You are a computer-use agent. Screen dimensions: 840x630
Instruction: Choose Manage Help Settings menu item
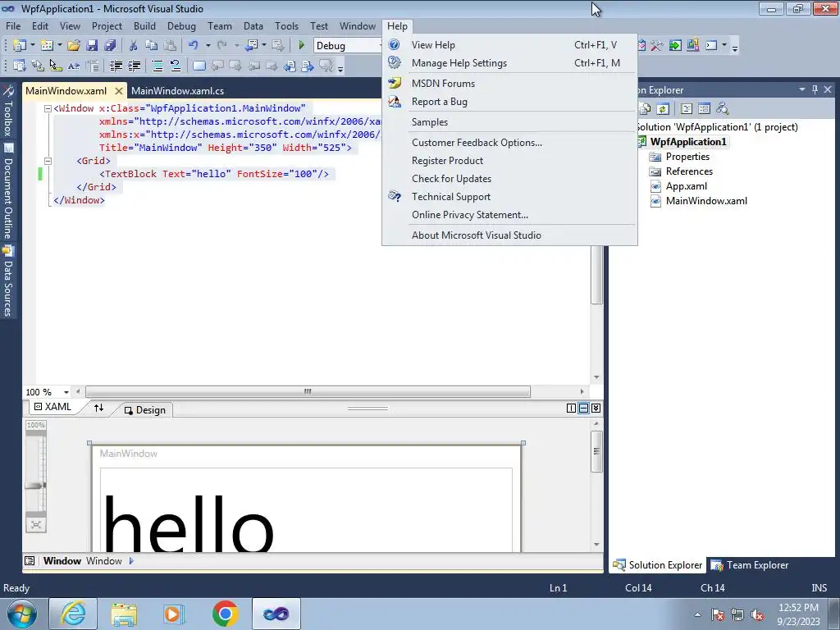point(509,63)
